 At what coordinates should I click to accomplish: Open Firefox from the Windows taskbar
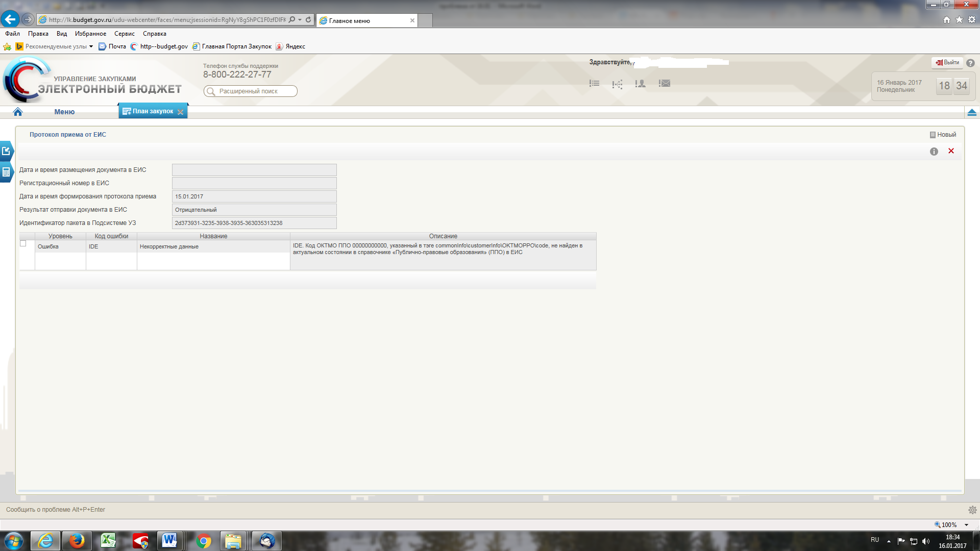coord(77,541)
